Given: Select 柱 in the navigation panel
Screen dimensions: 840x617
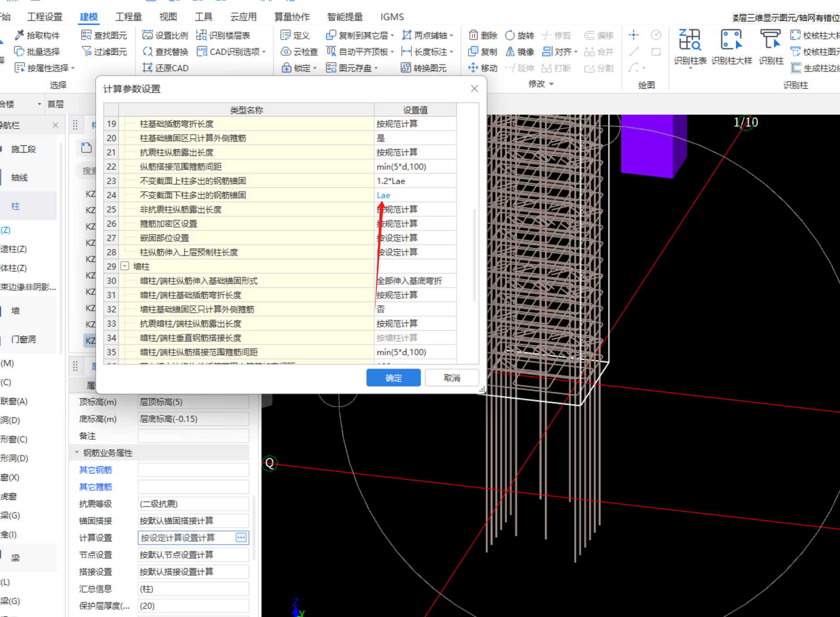Looking at the screenshot, I should pyautogui.click(x=15, y=206).
